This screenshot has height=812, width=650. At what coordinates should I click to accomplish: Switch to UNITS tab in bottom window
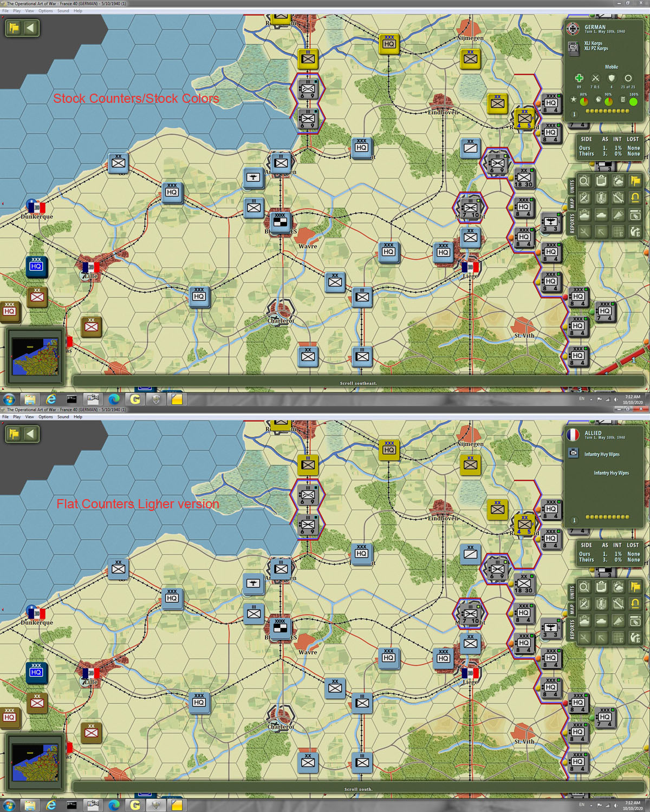coord(572,593)
